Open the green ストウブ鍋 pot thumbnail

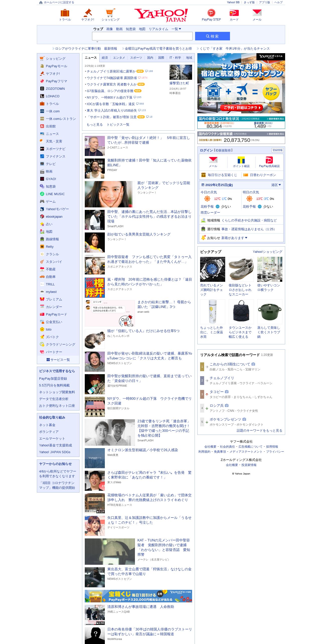270,312
